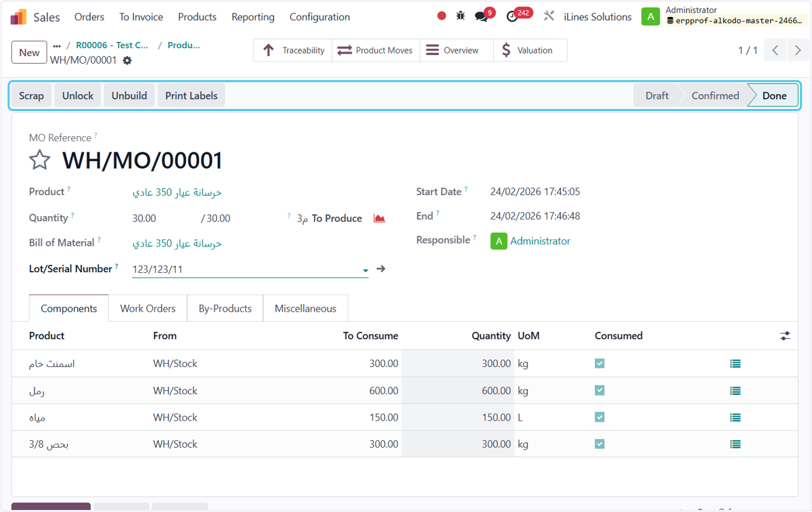Toggle Consumed checkbox for اسمنت خام row

pos(600,364)
